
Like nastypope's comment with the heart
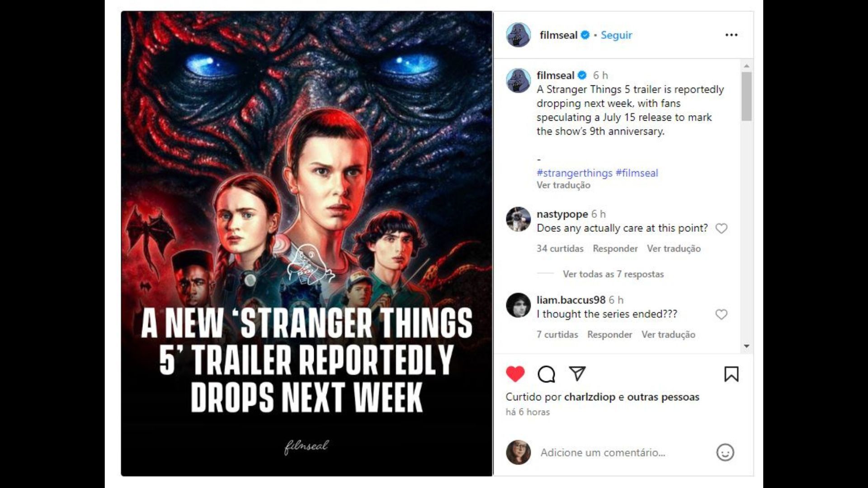tap(721, 229)
